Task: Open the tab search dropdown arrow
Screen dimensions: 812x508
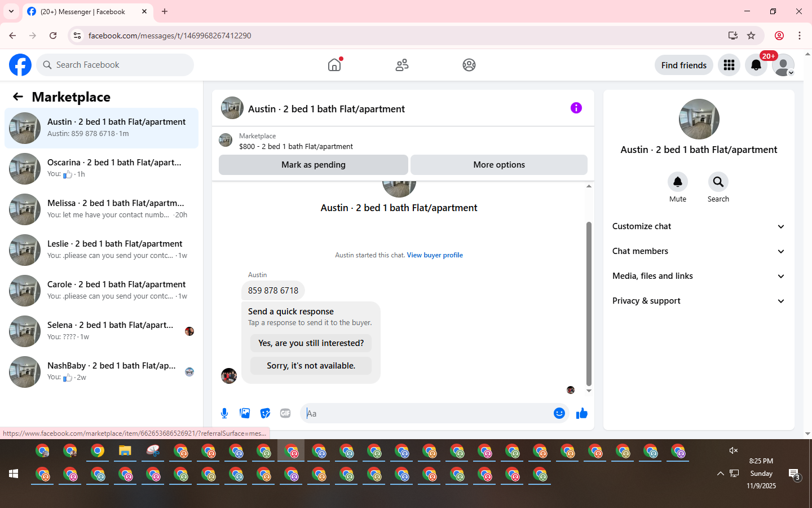Action: click(x=11, y=11)
